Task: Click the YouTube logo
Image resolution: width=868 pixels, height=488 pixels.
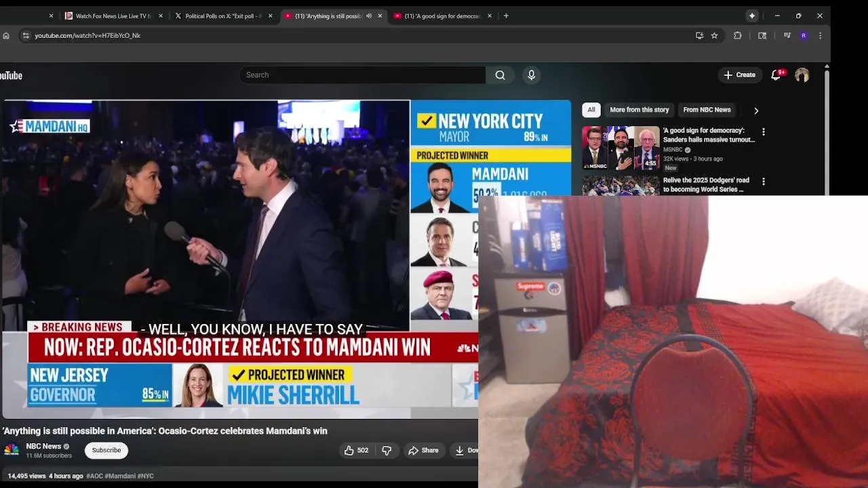Action: coord(11,76)
